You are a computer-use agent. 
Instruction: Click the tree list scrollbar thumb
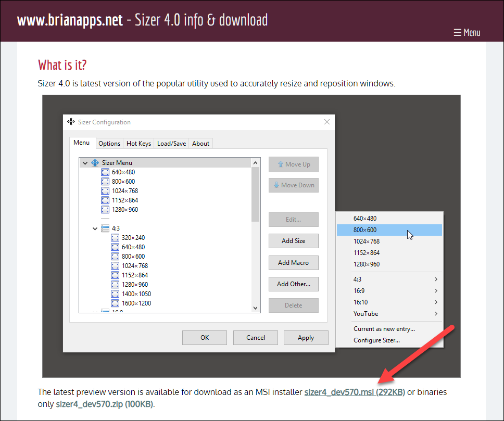[255, 195]
